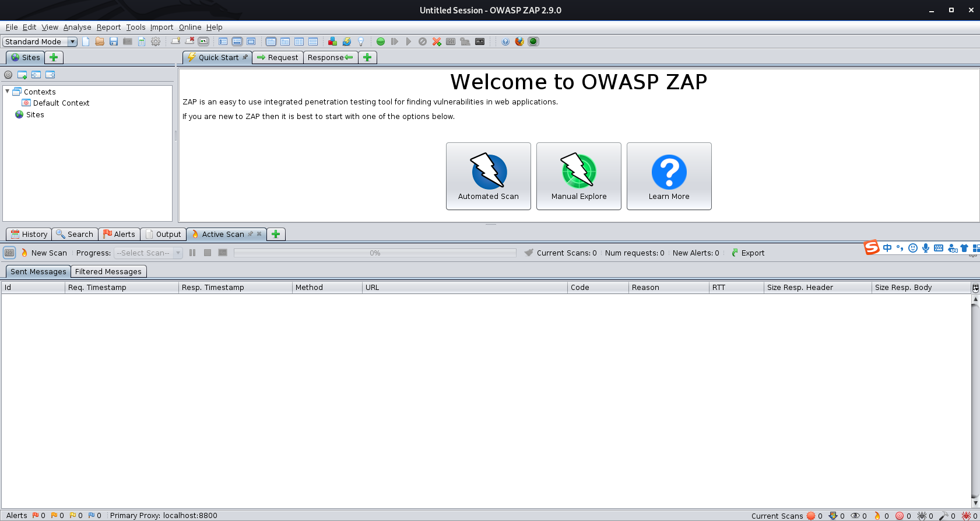The height and width of the screenshot is (521, 980).
Task: Open the File menu
Action: click(x=12, y=27)
